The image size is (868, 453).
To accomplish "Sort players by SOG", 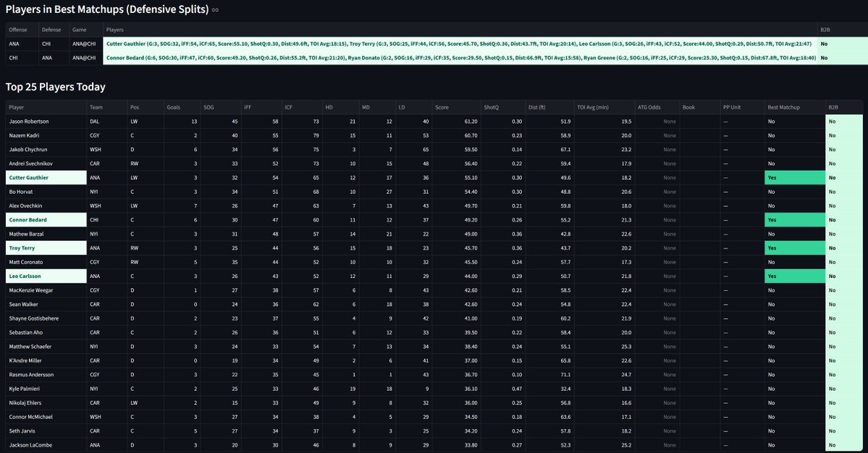I will point(210,106).
